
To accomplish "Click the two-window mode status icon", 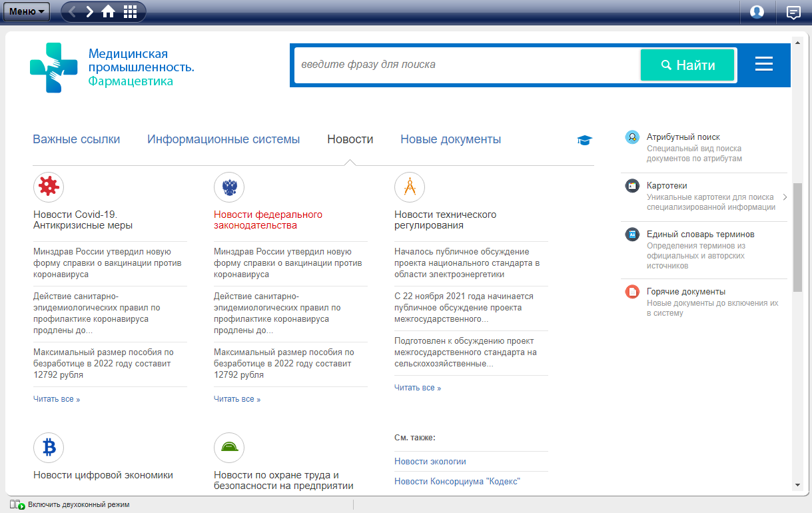I will (x=17, y=504).
